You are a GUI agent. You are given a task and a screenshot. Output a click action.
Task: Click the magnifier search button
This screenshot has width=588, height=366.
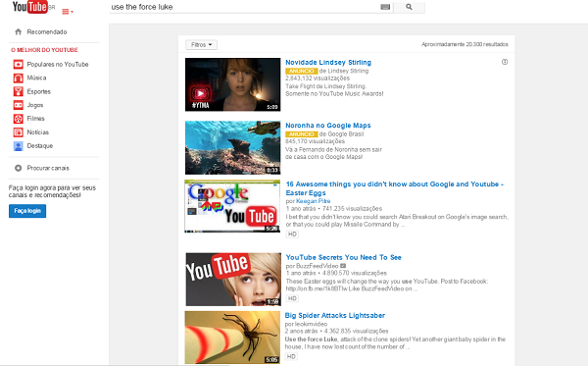[409, 7]
